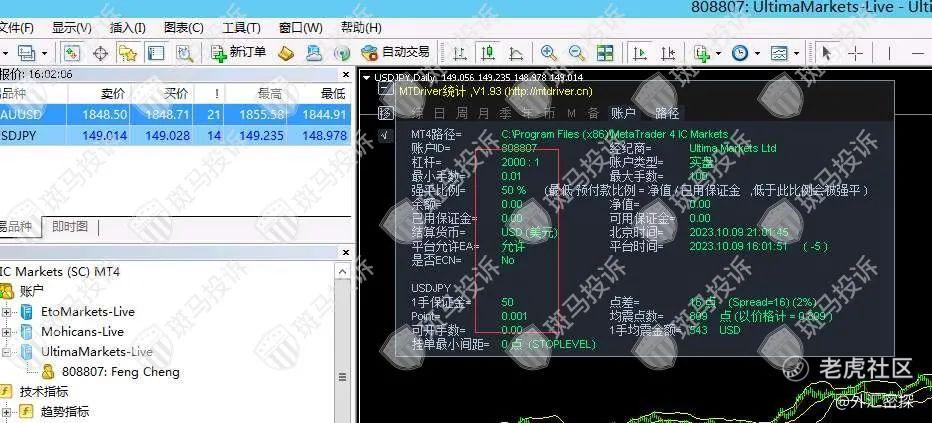Open the profiles dropdown arrow
932x423 pixels.
[x=45, y=53]
